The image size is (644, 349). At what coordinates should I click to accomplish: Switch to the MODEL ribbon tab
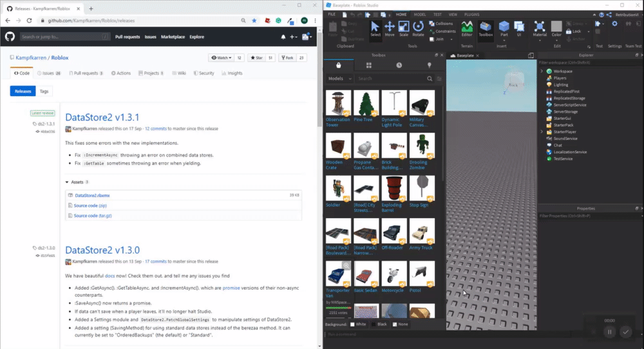pyautogui.click(x=420, y=14)
